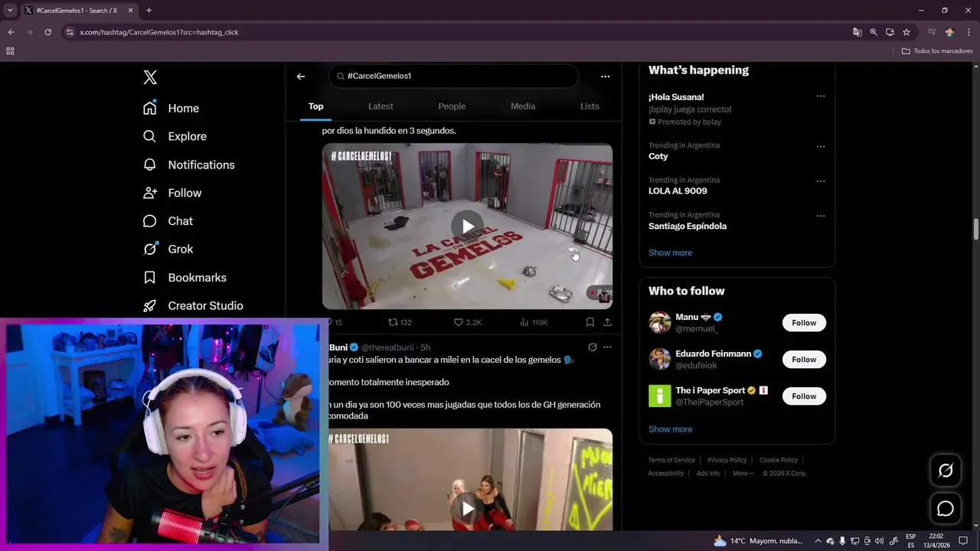Play the La Cárcel de los Gemelos video

coord(467,227)
